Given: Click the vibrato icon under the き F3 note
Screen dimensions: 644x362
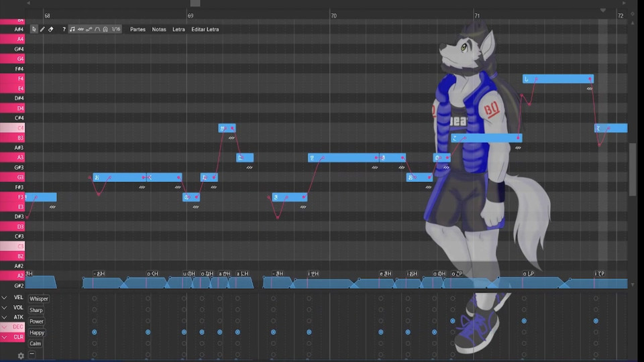Looking at the screenshot, I should (303, 207).
